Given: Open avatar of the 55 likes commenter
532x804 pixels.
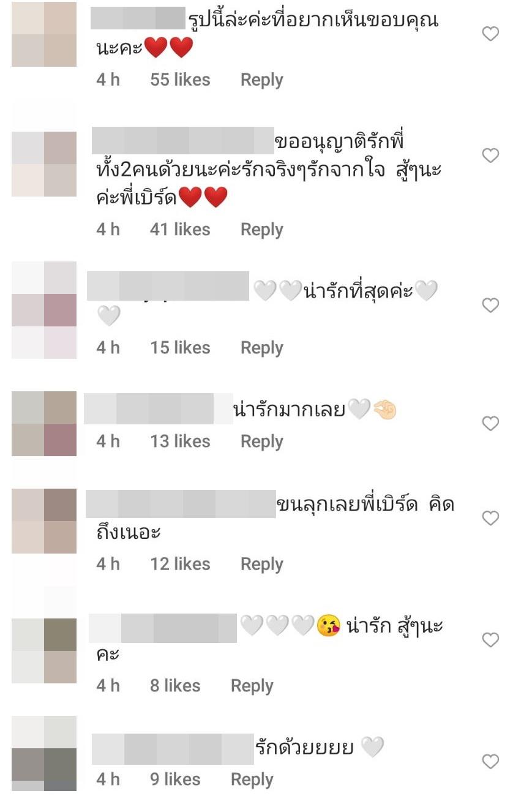Looking at the screenshot, I should (44, 34).
